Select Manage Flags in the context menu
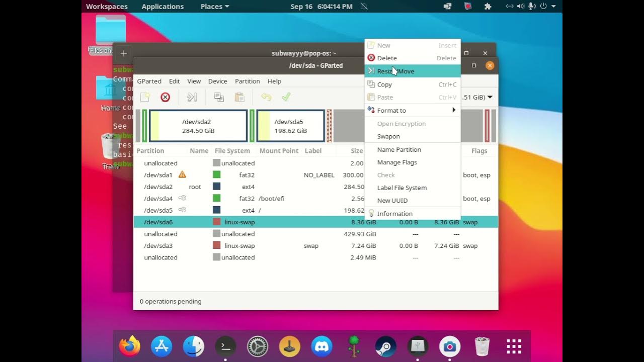The height and width of the screenshot is (362, 644). 413,162
